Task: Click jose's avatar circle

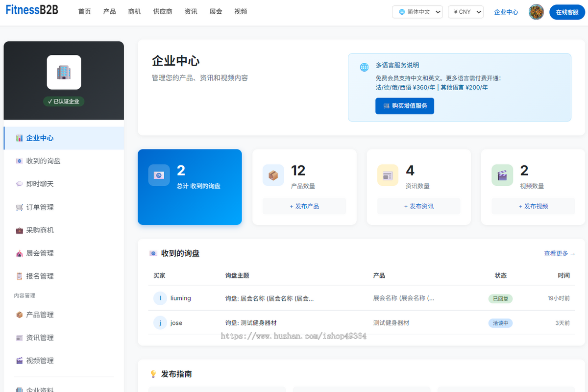Action: (x=160, y=323)
